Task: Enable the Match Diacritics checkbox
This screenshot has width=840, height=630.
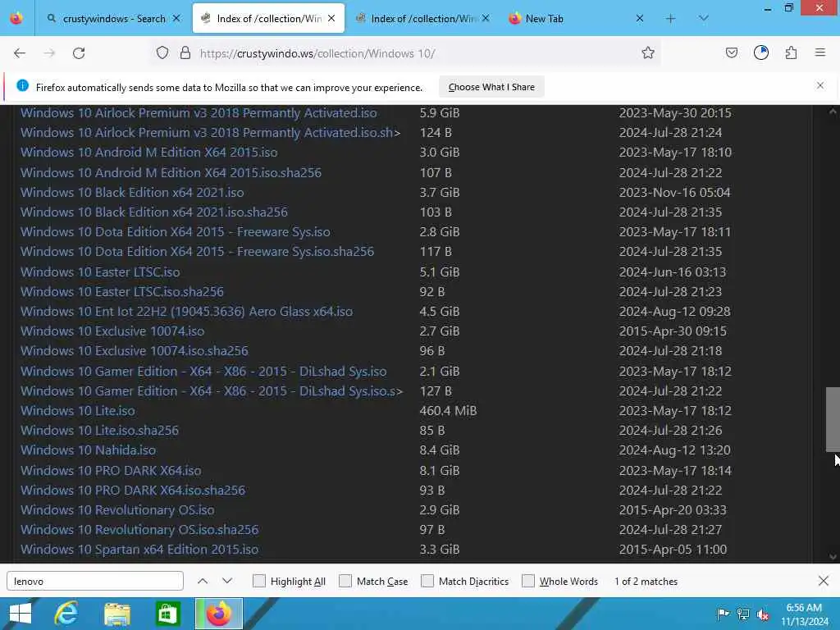Action: click(427, 582)
